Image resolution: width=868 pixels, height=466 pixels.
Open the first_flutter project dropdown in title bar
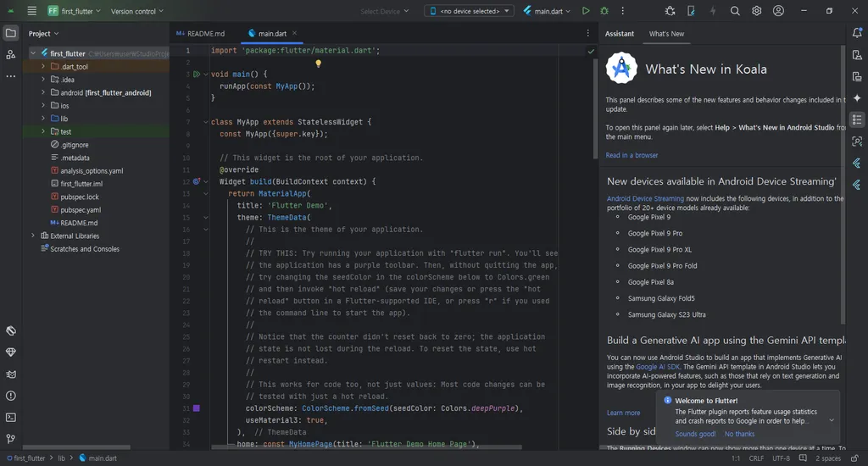coord(74,11)
